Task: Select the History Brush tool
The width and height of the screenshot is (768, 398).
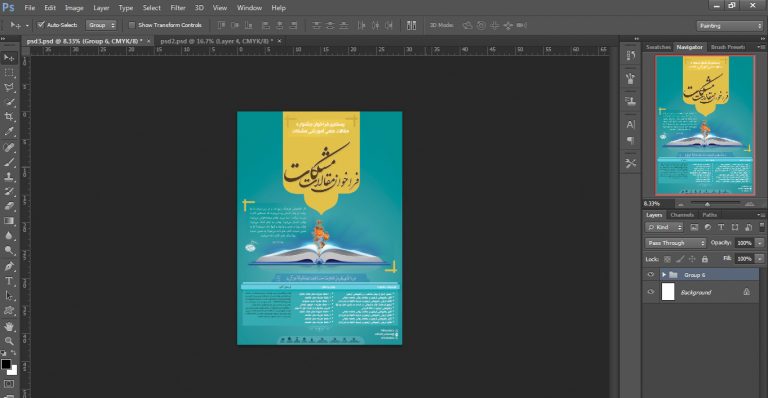Action: [x=9, y=191]
